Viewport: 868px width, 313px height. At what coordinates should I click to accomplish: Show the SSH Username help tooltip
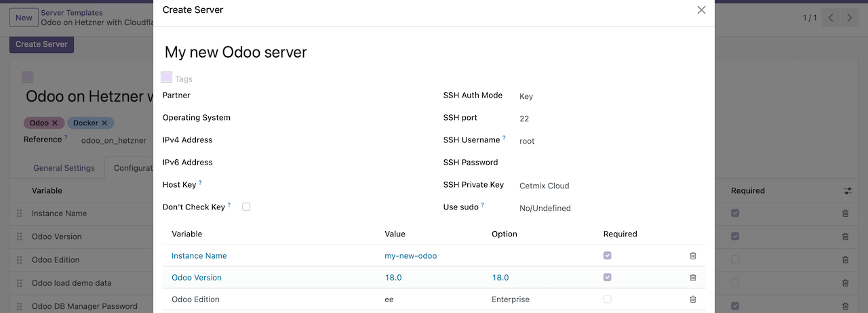coord(504,138)
